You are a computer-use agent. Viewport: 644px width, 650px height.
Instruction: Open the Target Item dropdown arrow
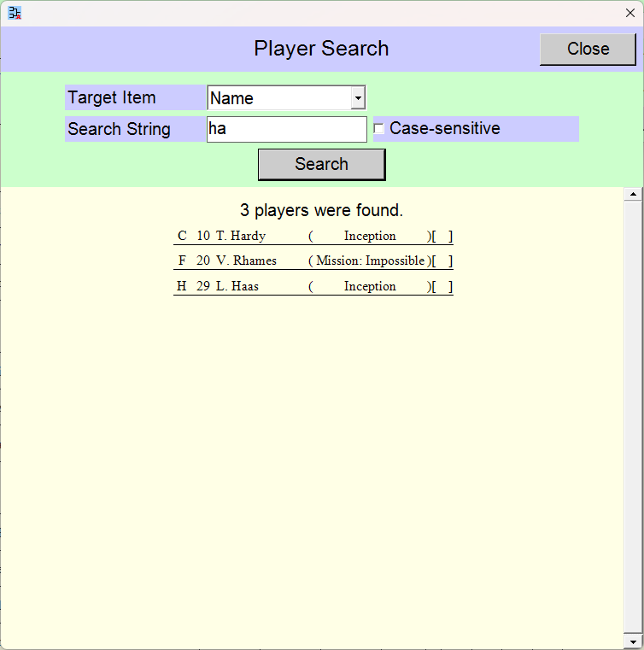pyautogui.click(x=358, y=98)
